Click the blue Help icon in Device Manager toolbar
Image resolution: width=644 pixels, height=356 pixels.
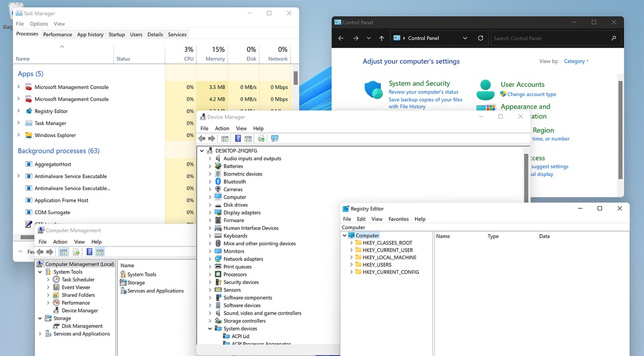click(238, 139)
